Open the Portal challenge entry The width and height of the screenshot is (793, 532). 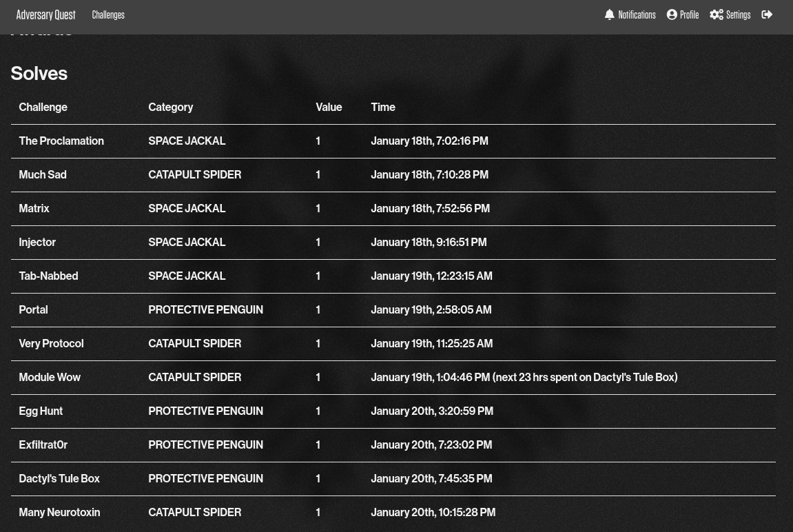pyautogui.click(x=33, y=309)
